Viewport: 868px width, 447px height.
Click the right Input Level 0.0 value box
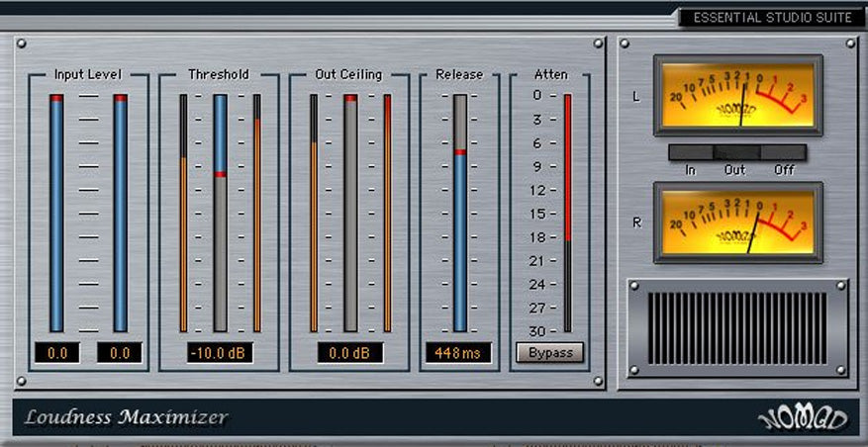120,353
